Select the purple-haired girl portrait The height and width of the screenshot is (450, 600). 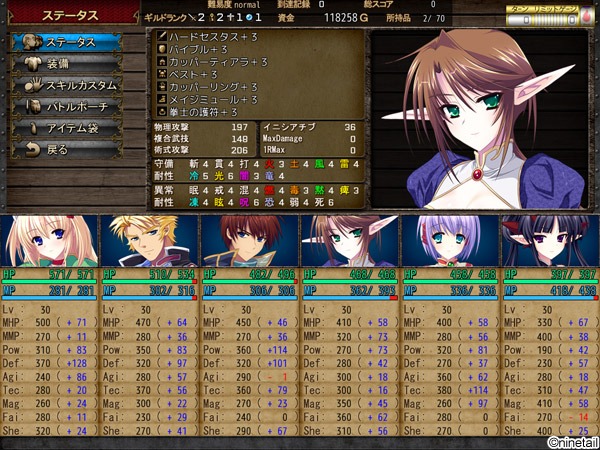[x=448, y=240]
